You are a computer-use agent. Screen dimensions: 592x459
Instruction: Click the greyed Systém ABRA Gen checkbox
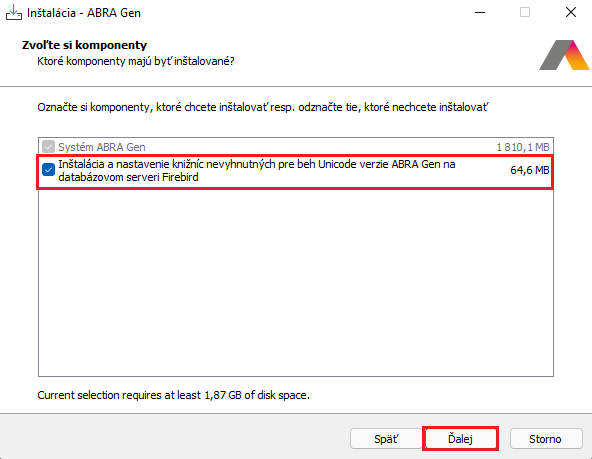point(48,146)
